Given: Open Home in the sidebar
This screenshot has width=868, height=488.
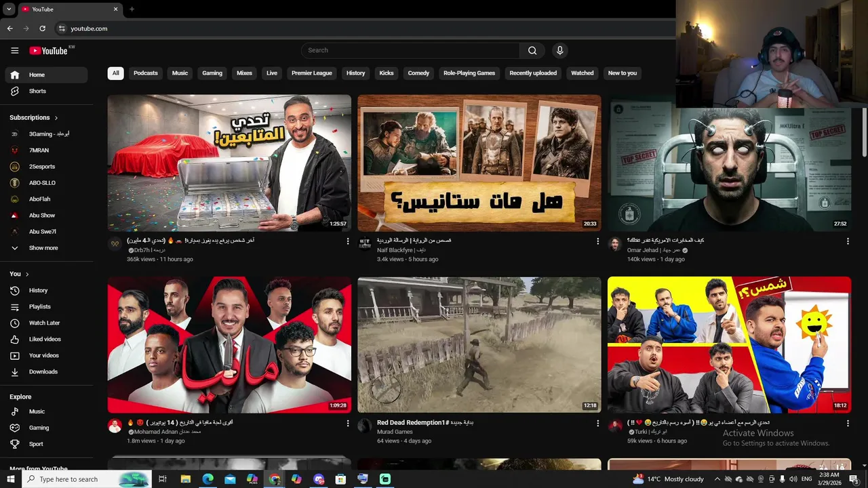Looking at the screenshot, I should click(46, 75).
